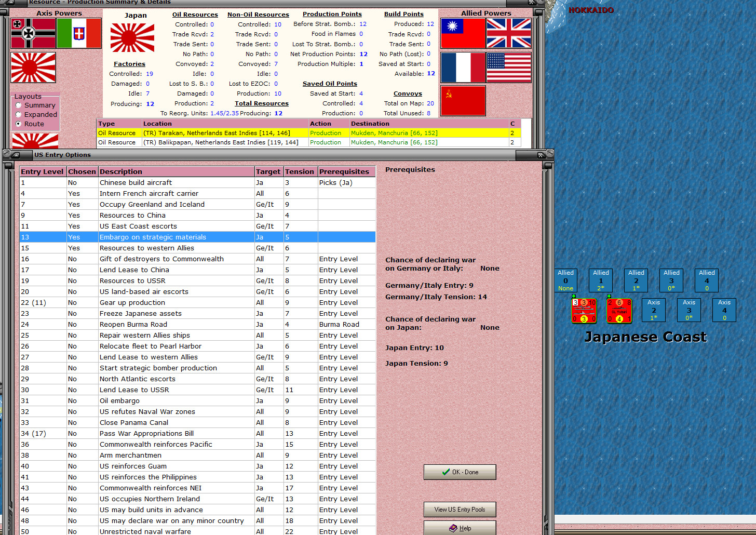Click the Axis 2 sea box section
This screenshot has height=535, width=756.
coord(654,310)
